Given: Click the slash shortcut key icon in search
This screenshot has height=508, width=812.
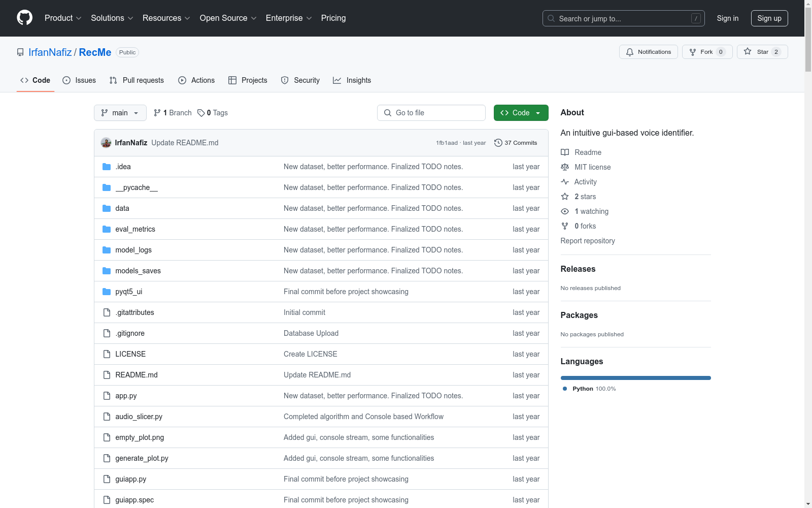Looking at the screenshot, I should tap(696, 18).
